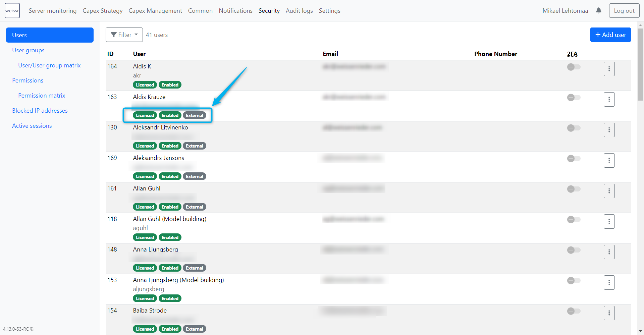Open three-dot menu for Aleksandr Litvinenko
Screen dimensions: 644x335
coord(609,130)
